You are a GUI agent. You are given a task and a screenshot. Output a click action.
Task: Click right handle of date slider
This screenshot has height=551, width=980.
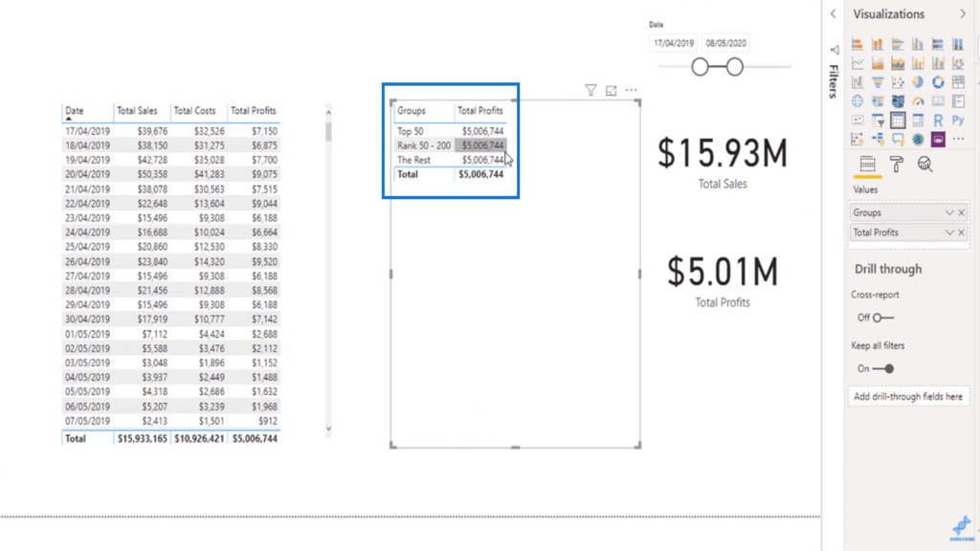click(x=735, y=67)
